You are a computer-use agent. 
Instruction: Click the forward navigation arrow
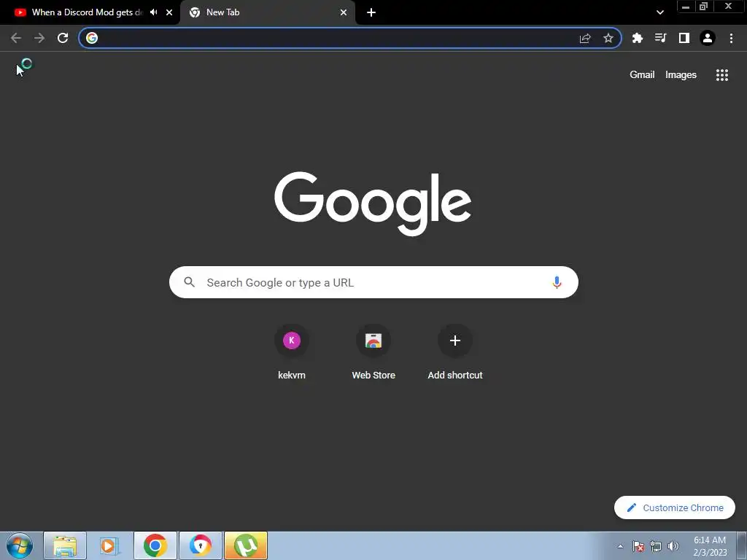39,38
